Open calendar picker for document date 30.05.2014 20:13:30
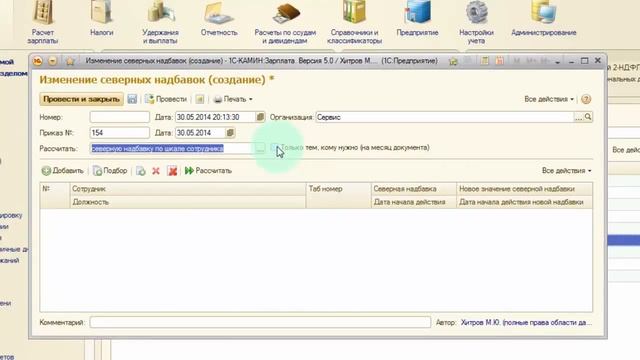 pyautogui.click(x=260, y=117)
